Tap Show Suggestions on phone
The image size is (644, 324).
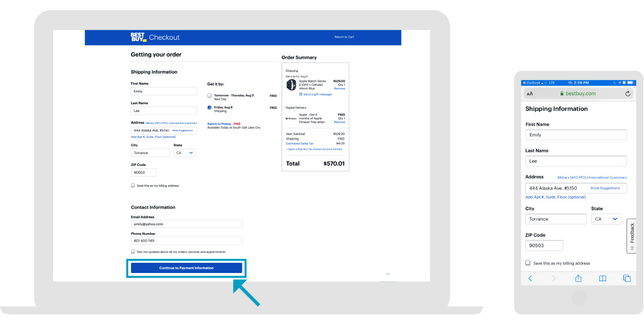point(605,188)
